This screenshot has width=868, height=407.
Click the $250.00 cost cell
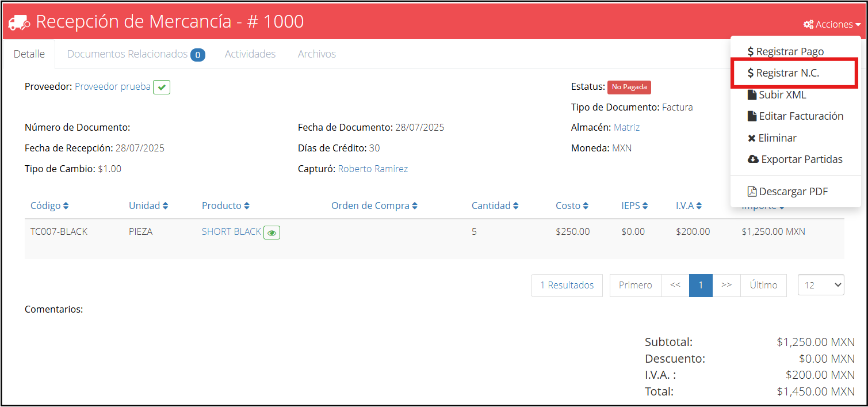click(572, 231)
